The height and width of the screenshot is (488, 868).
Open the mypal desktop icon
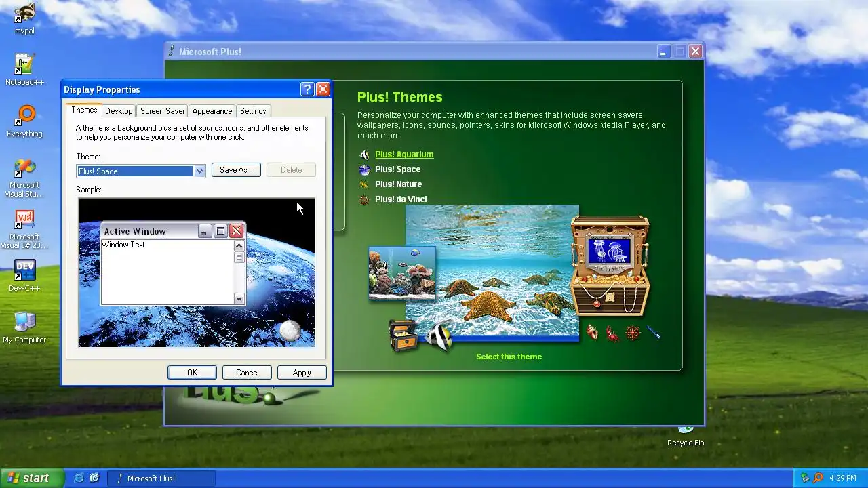pyautogui.click(x=24, y=18)
